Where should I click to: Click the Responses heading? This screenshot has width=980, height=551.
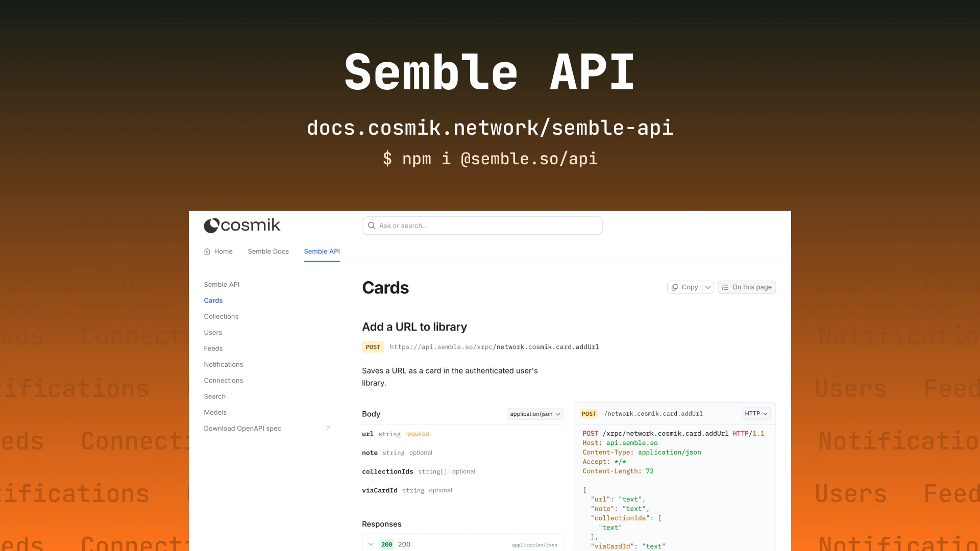click(382, 524)
